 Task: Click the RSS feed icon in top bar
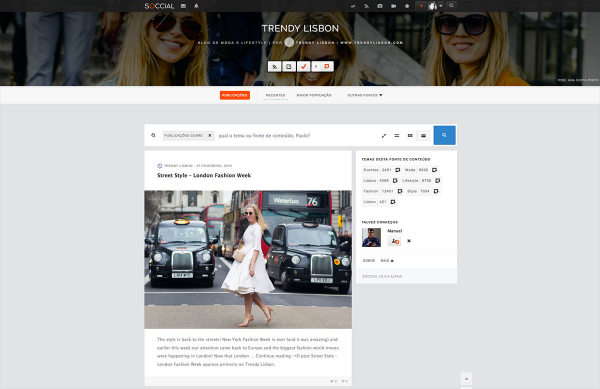click(x=366, y=6)
